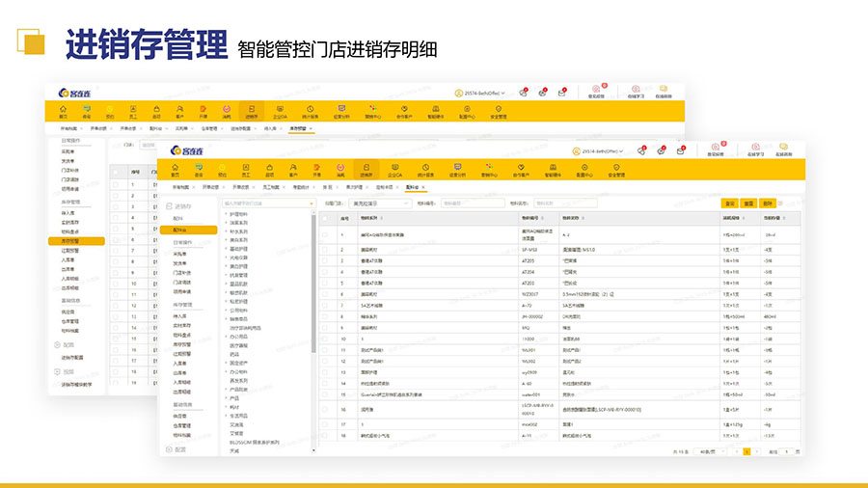Expand 光电仪器 node in category tree

coord(227,258)
